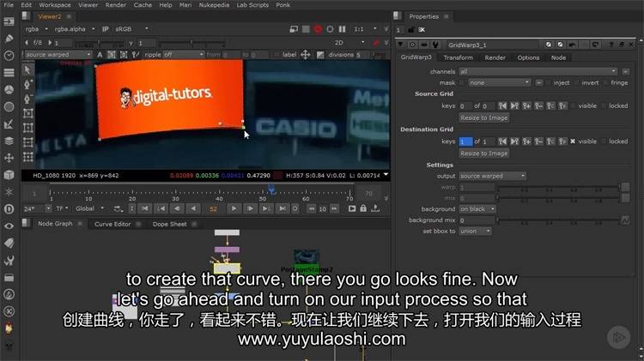Open the Time nodes clock icon
This screenshot has height=361, width=644.
9,56
